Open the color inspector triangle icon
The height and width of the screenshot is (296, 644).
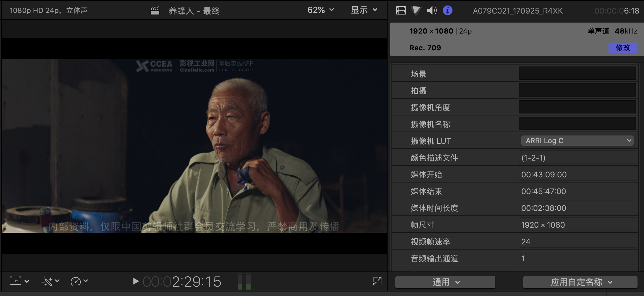416,11
